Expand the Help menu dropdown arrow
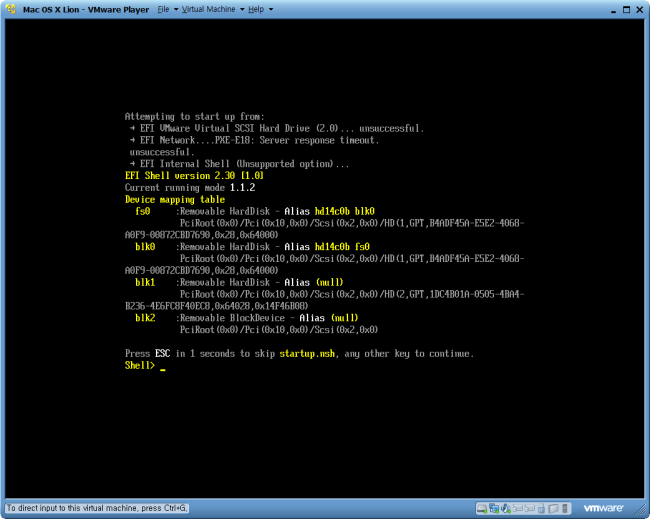Screen dimensions: 650x519 271,9
